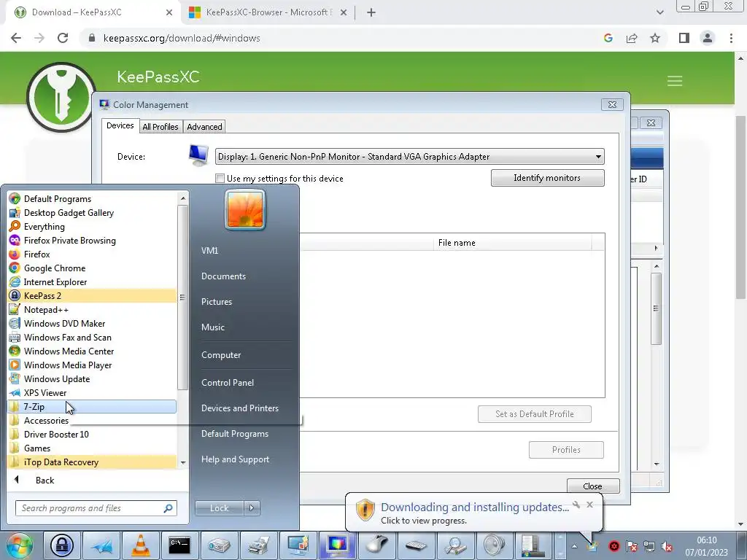Bookmark this page with star icon
The image size is (747, 560).
[x=655, y=38]
